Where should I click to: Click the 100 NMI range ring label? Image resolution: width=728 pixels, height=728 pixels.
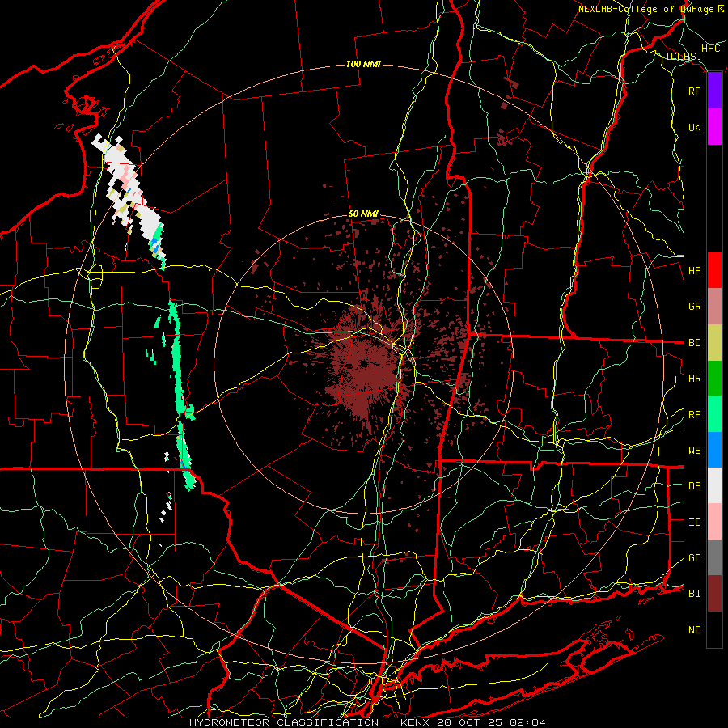363,64
